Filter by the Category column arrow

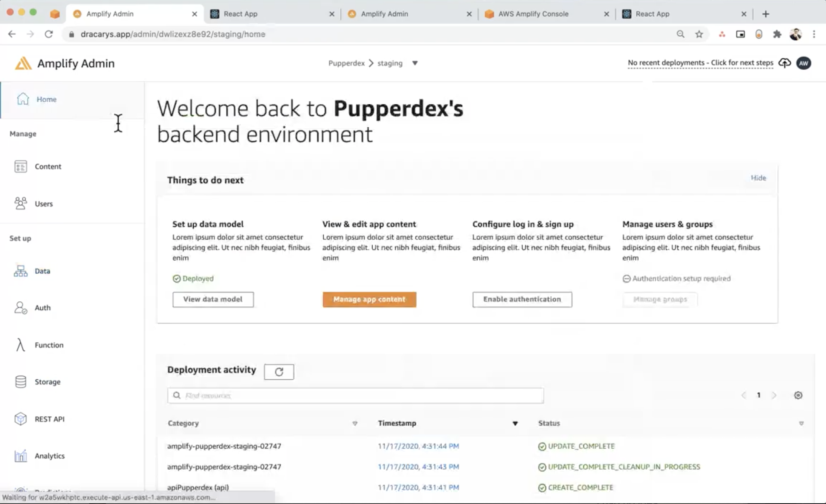pyautogui.click(x=355, y=423)
